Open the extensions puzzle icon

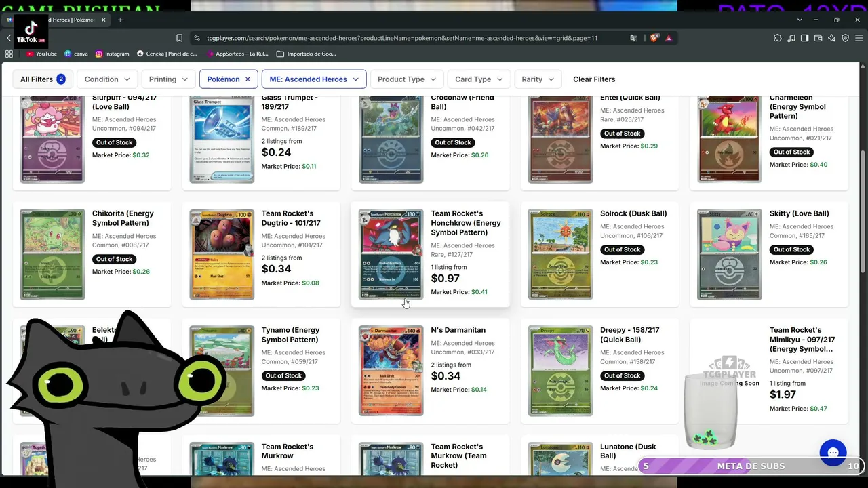click(x=777, y=38)
